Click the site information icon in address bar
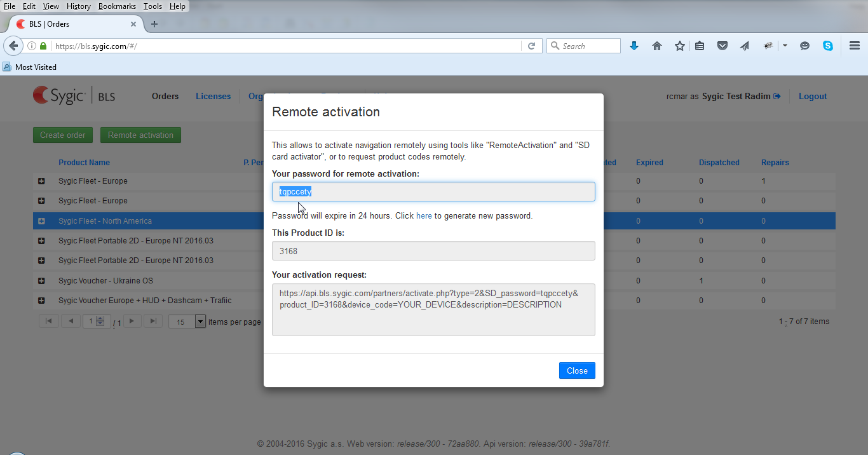The height and width of the screenshot is (455, 868). coord(32,46)
